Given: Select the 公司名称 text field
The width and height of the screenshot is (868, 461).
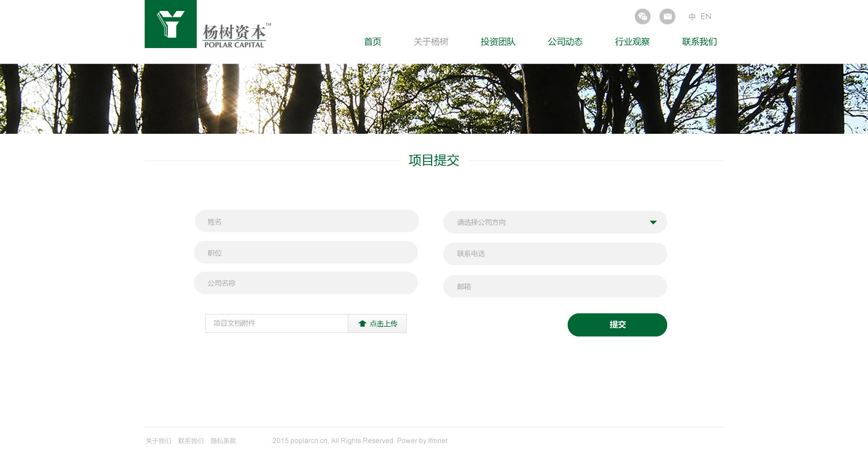Looking at the screenshot, I should click(306, 283).
